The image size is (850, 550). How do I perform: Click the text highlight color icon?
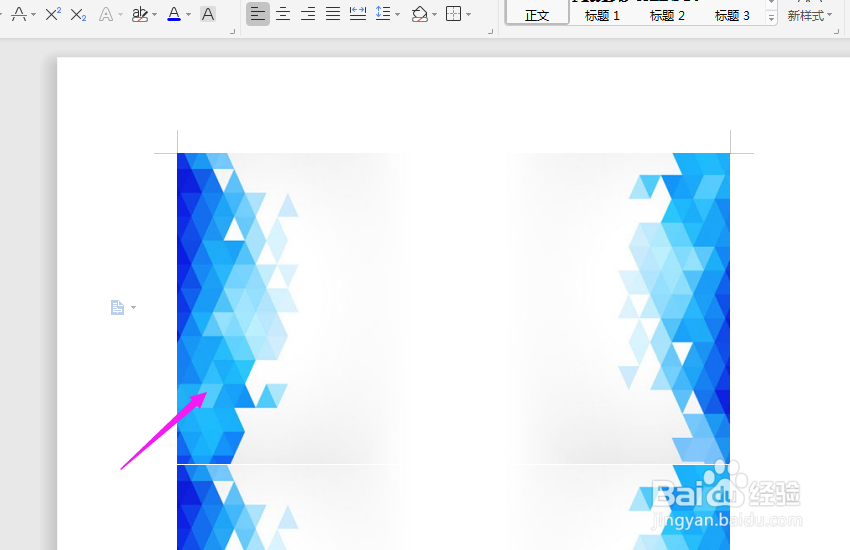tap(140, 14)
